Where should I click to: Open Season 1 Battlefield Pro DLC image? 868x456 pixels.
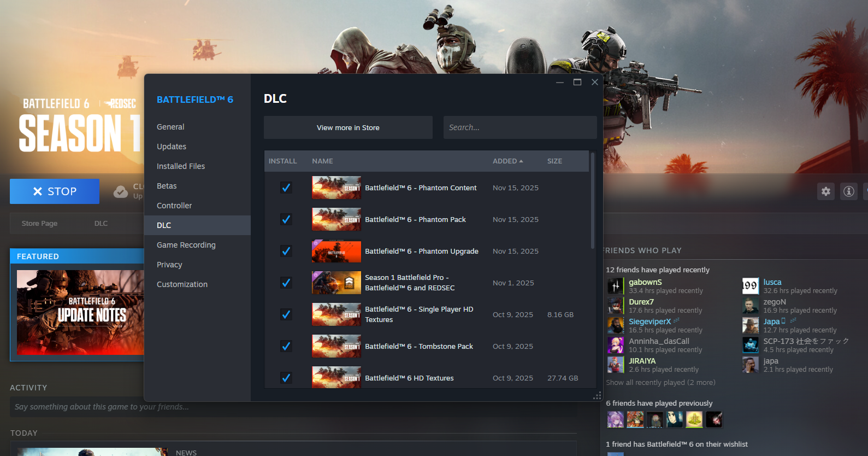(336, 283)
